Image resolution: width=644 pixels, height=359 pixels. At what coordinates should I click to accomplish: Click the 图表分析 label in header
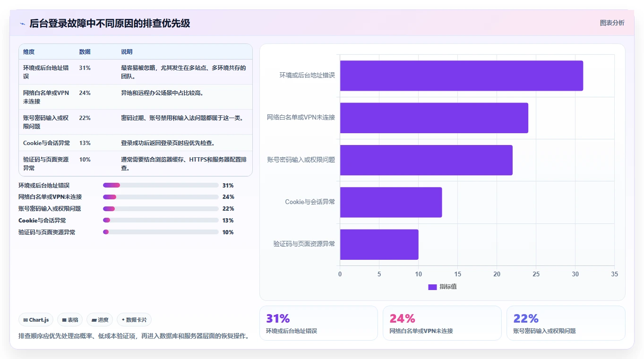(612, 23)
